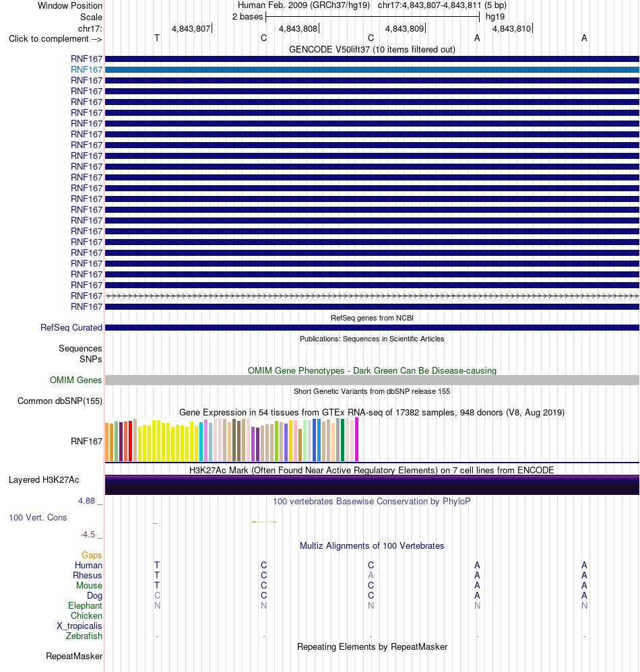Screen dimensions: 640x672
Task: Click the 'Human Feb. 2009 (GRCh37/hg19)' assembly text
Action: point(304,5)
